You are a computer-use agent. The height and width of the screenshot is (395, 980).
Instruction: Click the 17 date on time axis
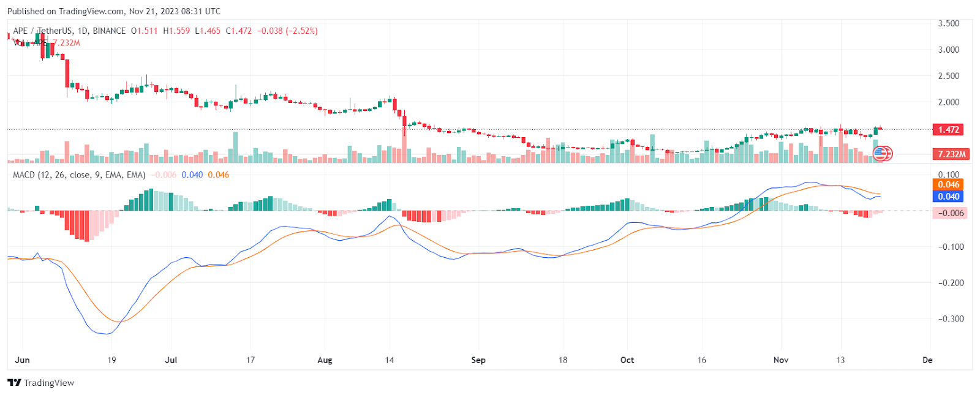[x=251, y=360]
